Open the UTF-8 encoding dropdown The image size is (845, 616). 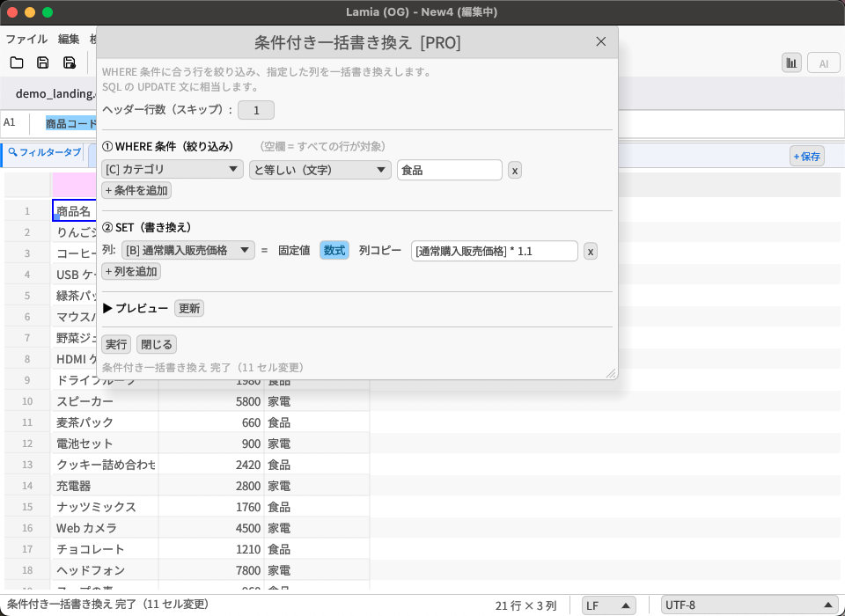[x=750, y=605]
